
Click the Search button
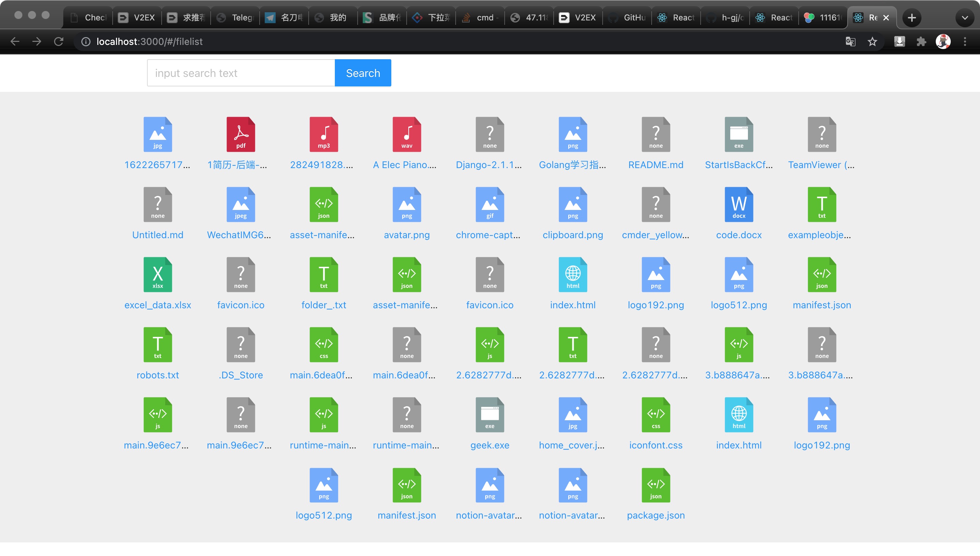pyautogui.click(x=363, y=72)
